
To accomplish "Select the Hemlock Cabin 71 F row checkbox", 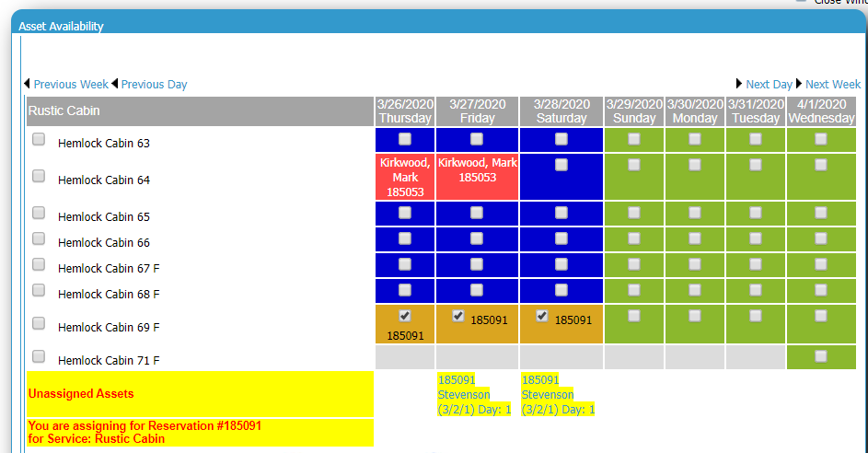I will 39,356.
